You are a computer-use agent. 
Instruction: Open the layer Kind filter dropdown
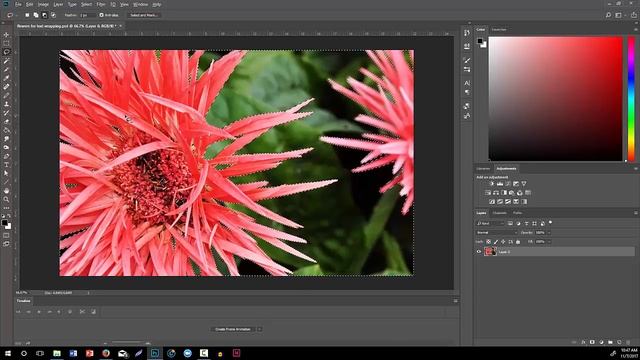tap(490, 223)
